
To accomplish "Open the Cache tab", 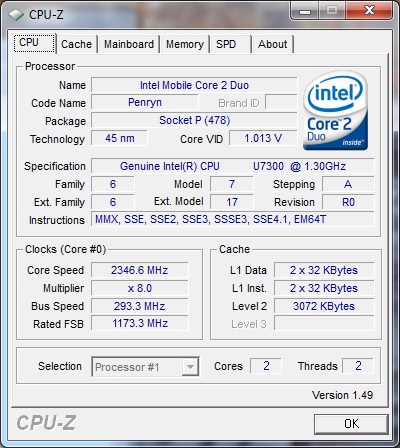I will tap(76, 44).
